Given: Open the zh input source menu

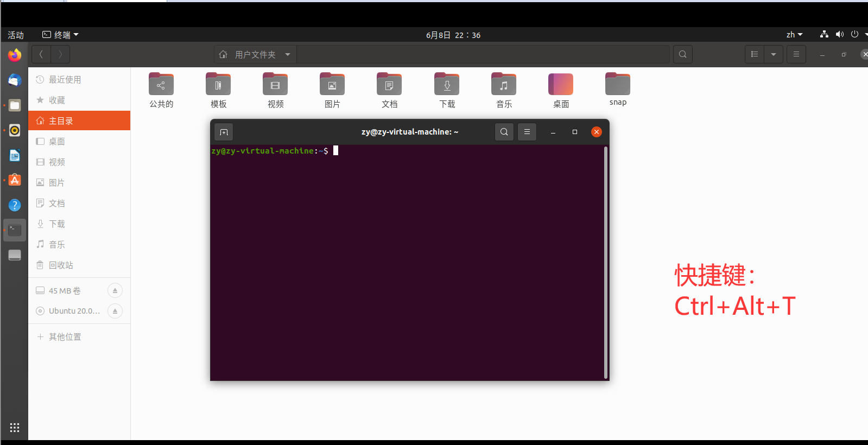Looking at the screenshot, I should click(794, 35).
